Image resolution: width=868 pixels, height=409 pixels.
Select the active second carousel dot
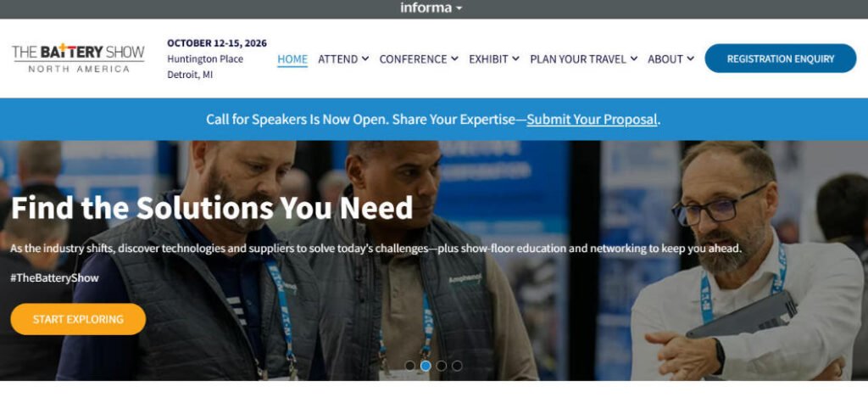coord(426,366)
